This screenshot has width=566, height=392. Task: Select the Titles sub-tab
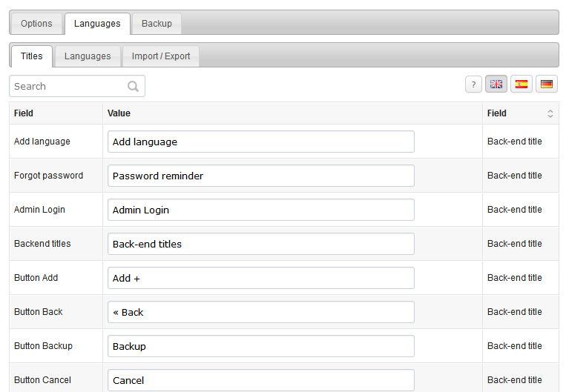pos(32,56)
